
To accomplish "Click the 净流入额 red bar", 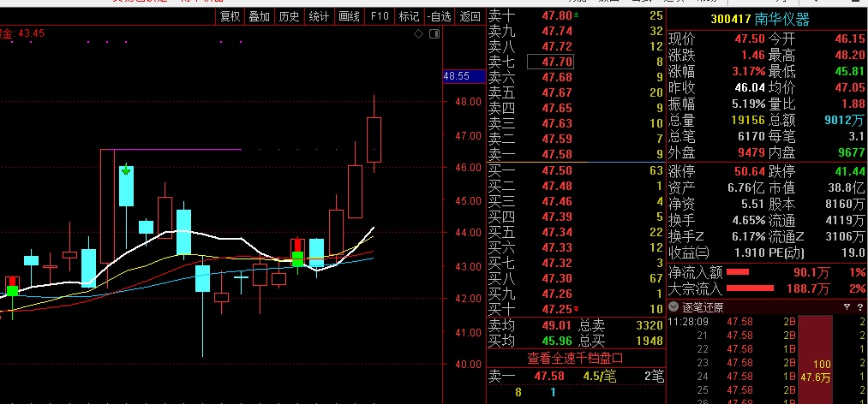I will click(x=738, y=272).
